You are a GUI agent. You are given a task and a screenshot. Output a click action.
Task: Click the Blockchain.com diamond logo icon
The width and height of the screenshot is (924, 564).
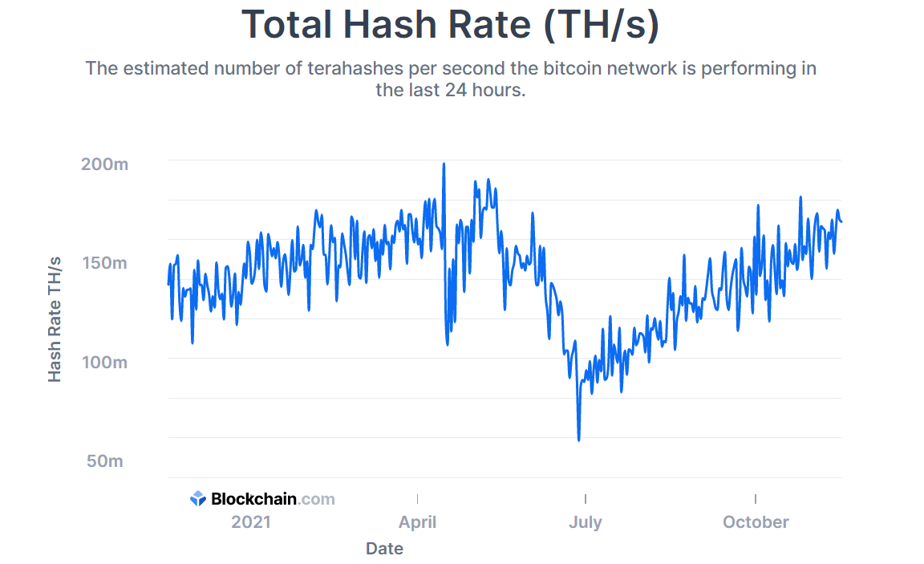pos(198,498)
